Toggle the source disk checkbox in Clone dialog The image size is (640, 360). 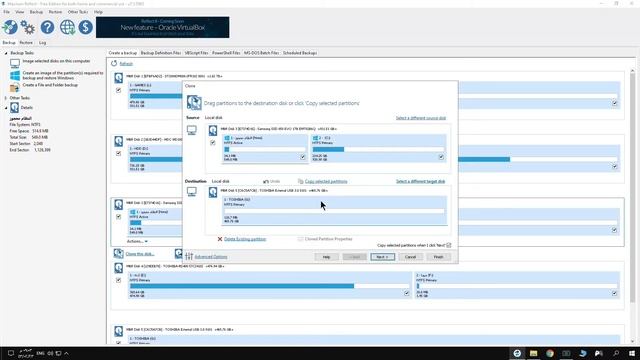click(x=213, y=143)
